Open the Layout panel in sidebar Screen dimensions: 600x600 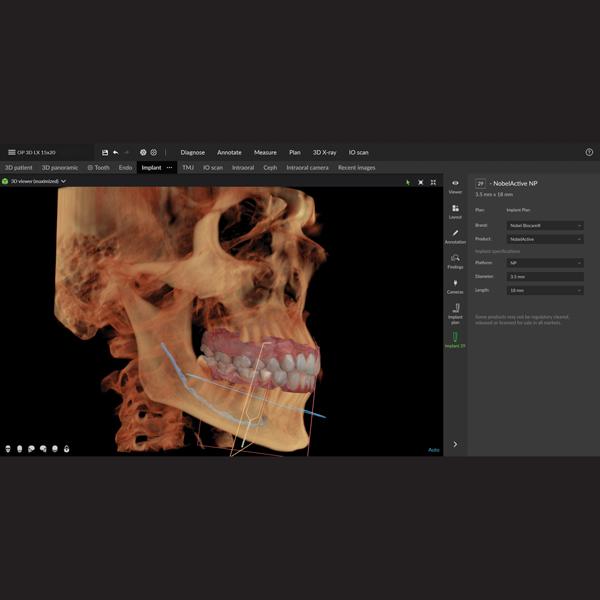tap(455, 210)
